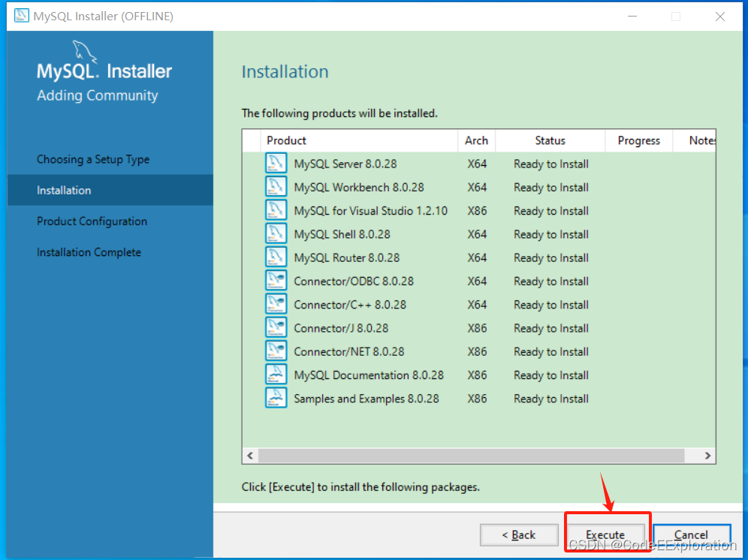Click the MySQL Installer title bar icon

click(21, 16)
